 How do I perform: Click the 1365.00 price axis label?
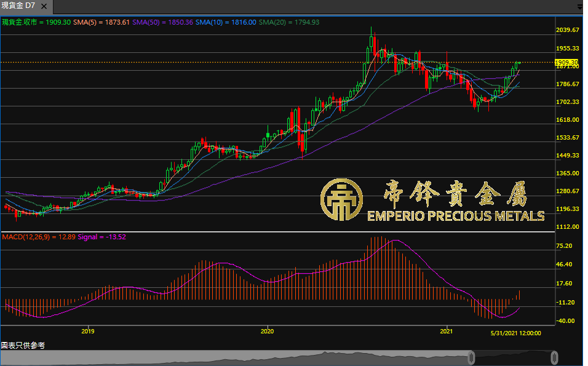pyautogui.click(x=567, y=173)
